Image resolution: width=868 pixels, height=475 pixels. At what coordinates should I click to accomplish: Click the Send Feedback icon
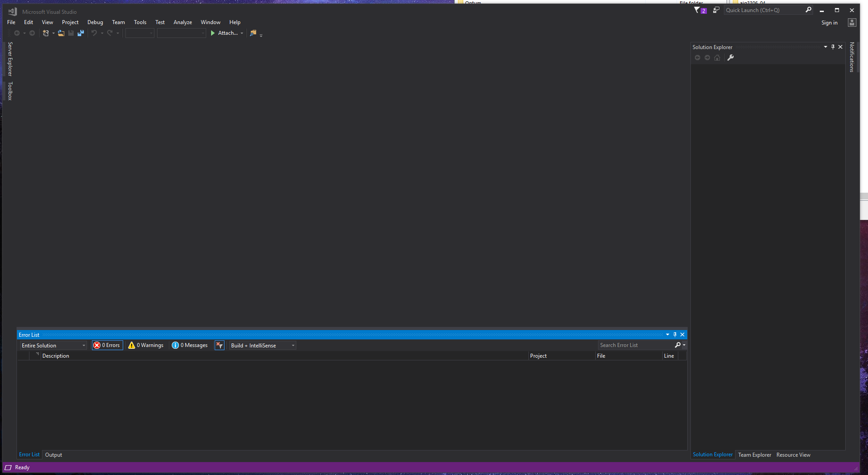tap(716, 10)
